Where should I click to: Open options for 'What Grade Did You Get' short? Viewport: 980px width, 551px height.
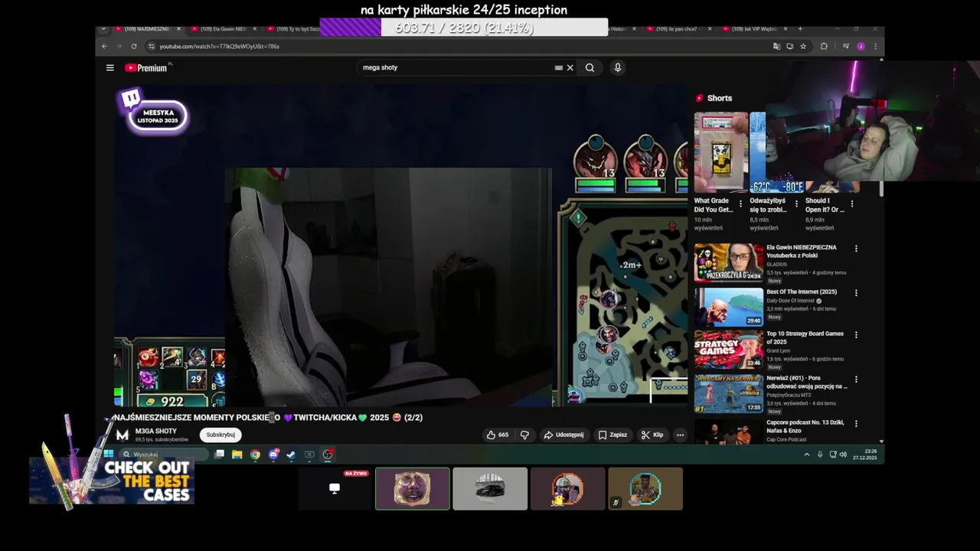coord(740,204)
